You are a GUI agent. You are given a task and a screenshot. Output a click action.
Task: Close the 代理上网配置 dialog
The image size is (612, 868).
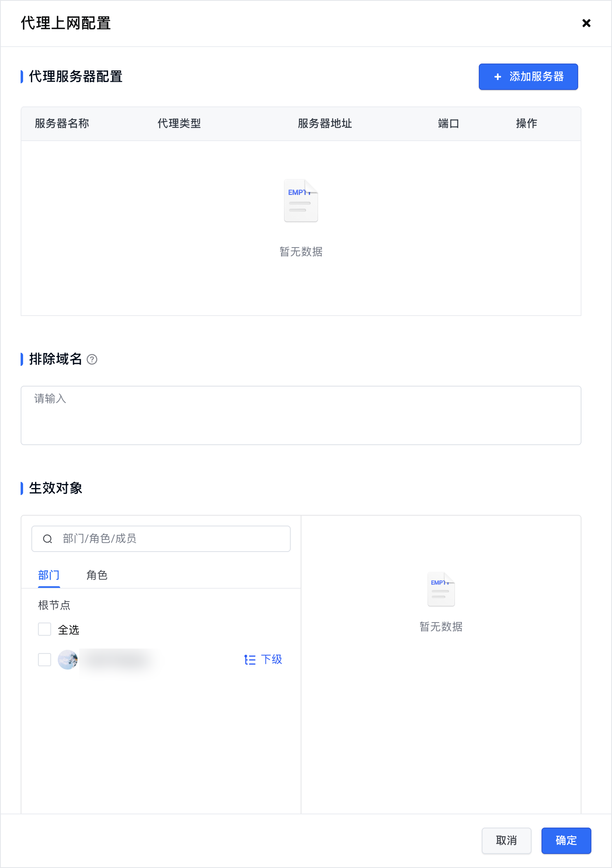point(586,23)
